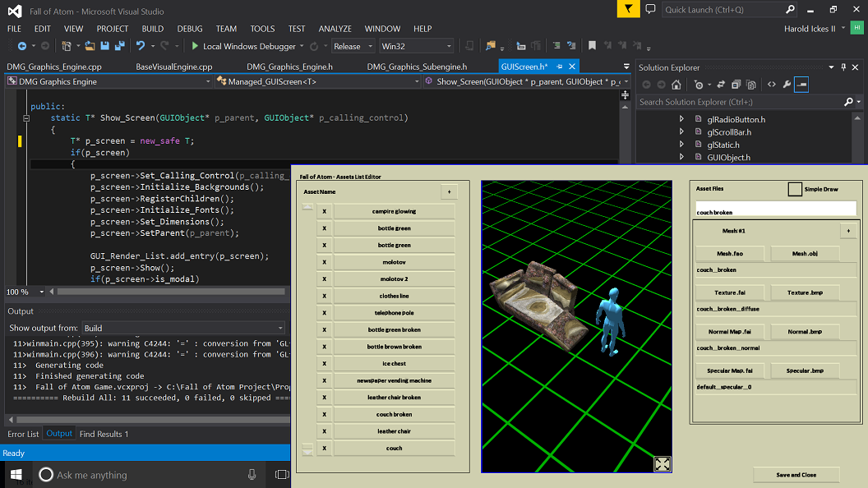Viewport: 868px width, 488px height.
Task: Expand the glScrollBar.h tree node
Action: [681, 131]
